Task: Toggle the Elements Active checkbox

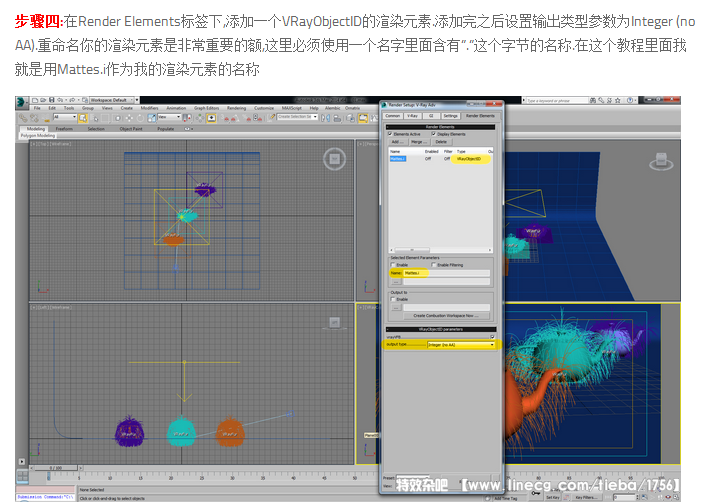Action: point(390,134)
